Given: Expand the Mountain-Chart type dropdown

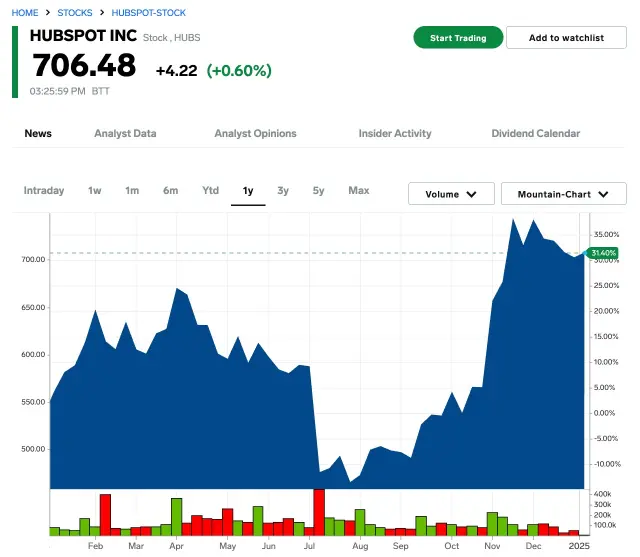Looking at the screenshot, I should click(563, 194).
